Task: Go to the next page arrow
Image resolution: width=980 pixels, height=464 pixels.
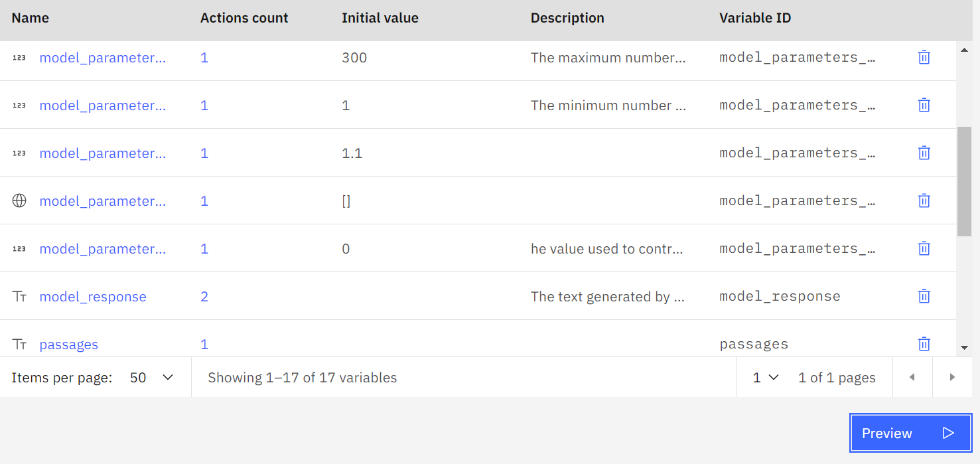Action: tap(952, 378)
